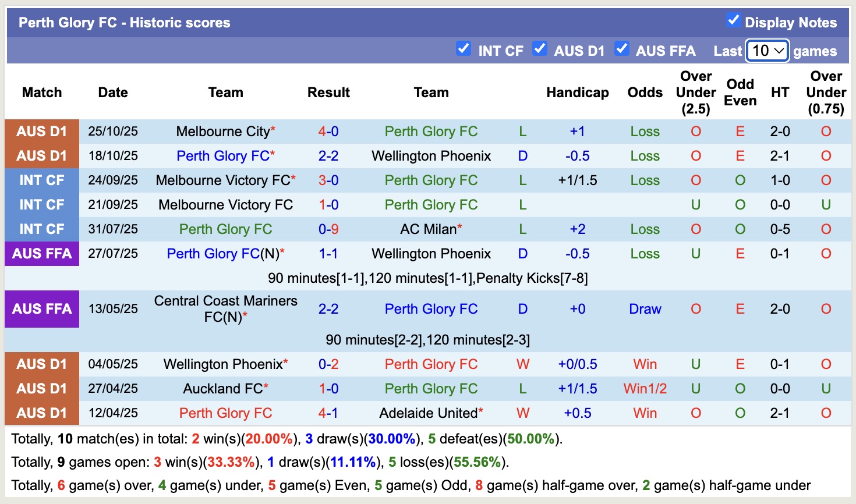The width and height of the screenshot is (856, 504).
Task: Click the Date column header
Action: [x=112, y=92]
